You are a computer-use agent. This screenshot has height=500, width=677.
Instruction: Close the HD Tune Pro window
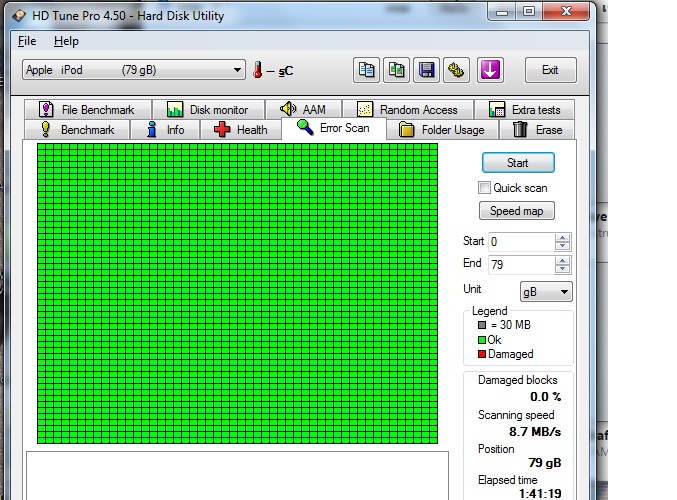tap(566, 12)
